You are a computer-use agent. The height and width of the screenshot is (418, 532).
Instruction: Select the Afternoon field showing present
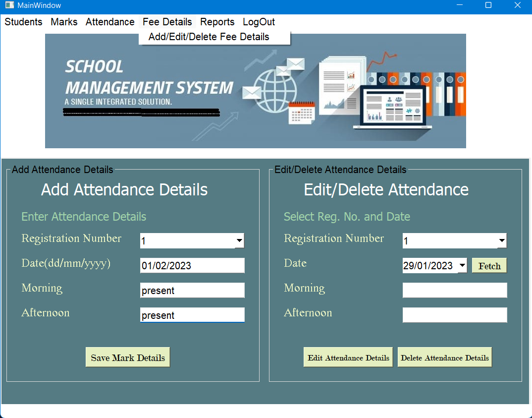(x=192, y=315)
